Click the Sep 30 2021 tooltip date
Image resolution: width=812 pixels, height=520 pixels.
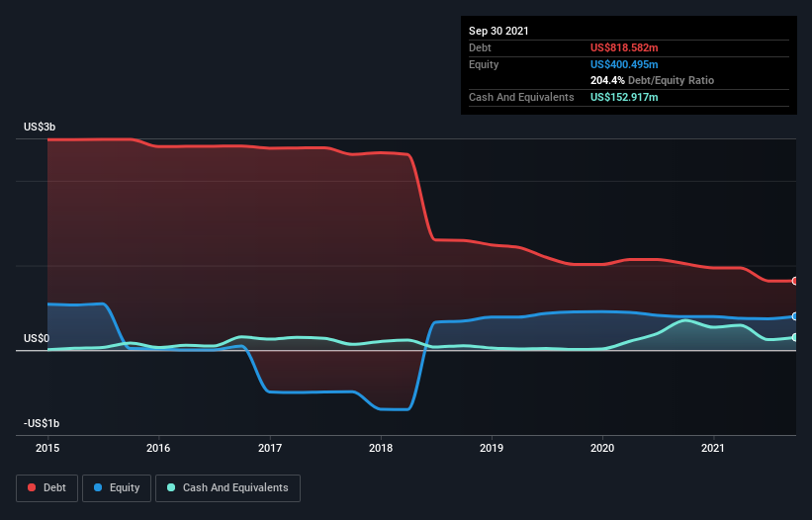click(x=498, y=31)
